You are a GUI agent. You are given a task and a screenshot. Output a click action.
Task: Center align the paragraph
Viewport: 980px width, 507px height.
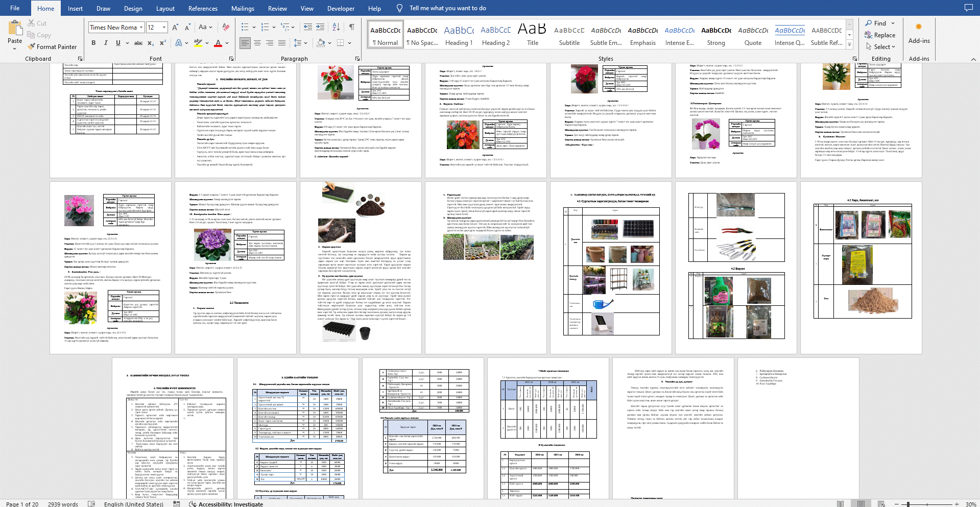(x=257, y=43)
